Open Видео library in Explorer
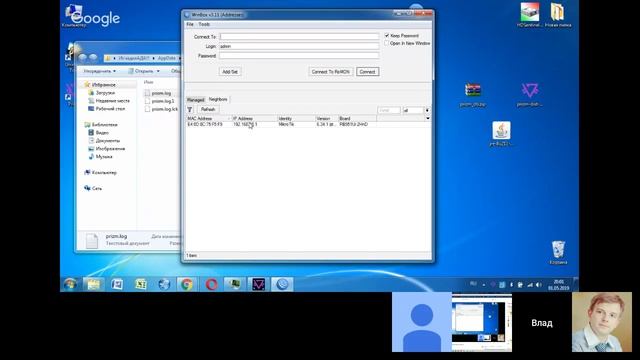 coord(102,133)
